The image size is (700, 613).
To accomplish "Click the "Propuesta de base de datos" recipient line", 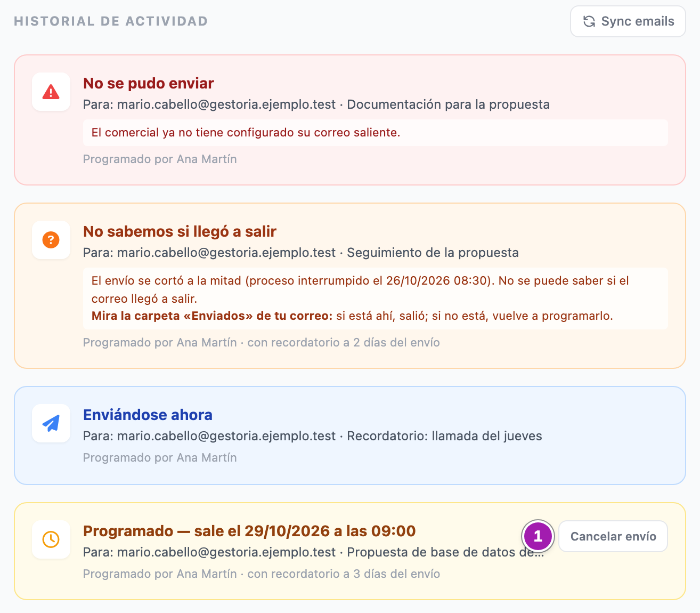I will pos(313,552).
